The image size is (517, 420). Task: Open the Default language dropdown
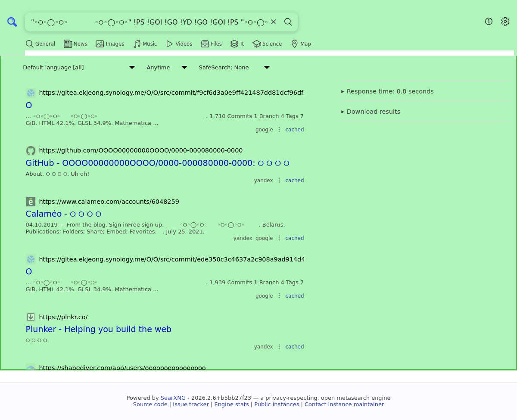click(79, 68)
